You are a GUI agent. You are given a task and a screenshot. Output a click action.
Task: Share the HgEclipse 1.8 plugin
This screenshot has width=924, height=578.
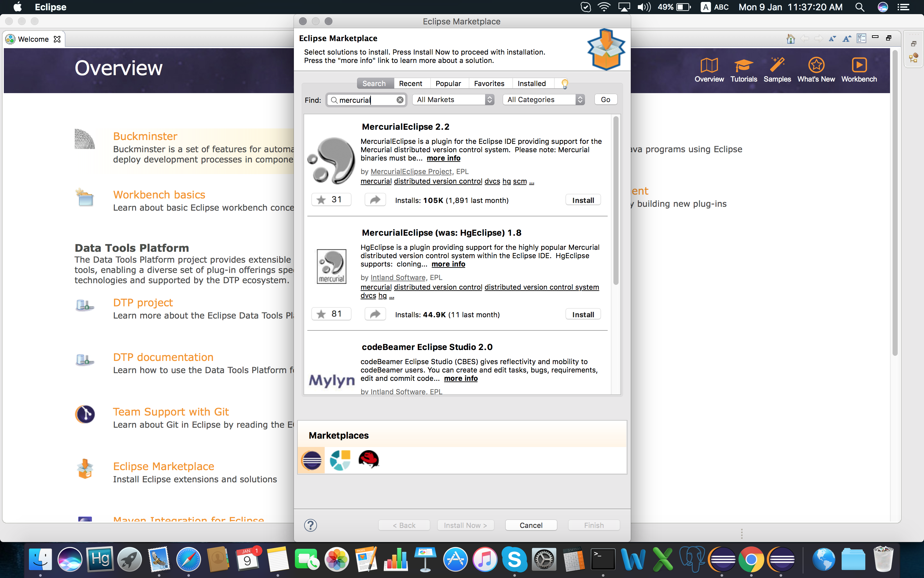(375, 314)
